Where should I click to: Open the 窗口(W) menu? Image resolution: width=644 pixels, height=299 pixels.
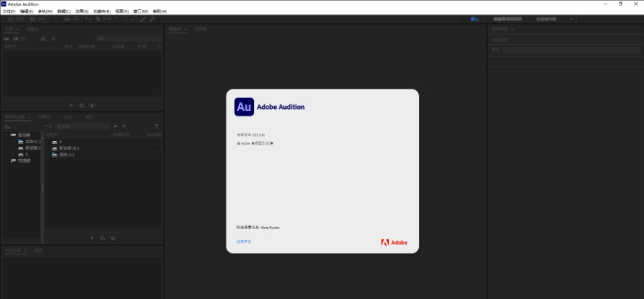coord(141,11)
